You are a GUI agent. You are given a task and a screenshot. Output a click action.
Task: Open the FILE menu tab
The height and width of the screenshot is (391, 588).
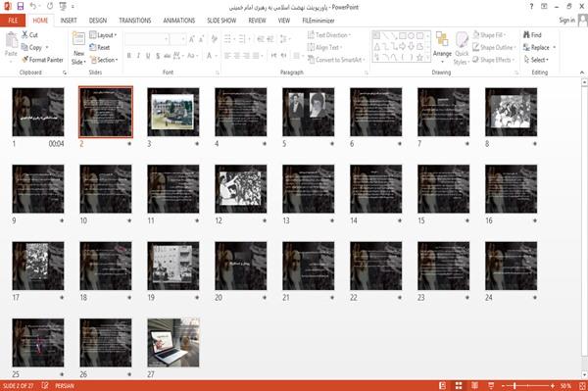13,21
